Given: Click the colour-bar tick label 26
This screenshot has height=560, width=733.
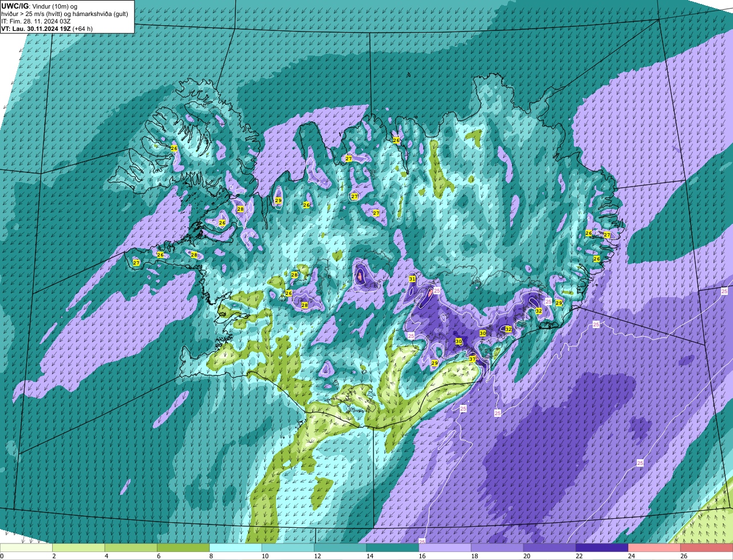Looking at the screenshot, I should pyautogui.click(x=683, y=555).
